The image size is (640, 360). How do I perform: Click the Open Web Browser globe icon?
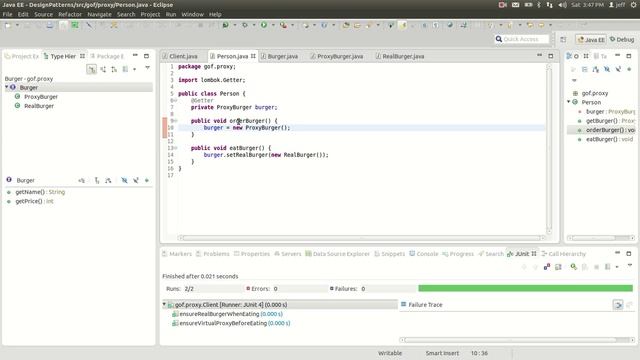(x=450, y=25)
